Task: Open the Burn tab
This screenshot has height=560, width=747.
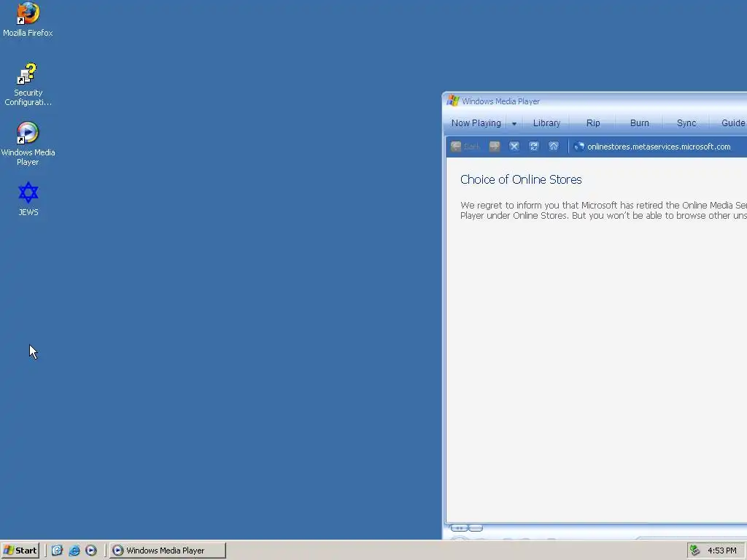Action: tap(639, 123)
